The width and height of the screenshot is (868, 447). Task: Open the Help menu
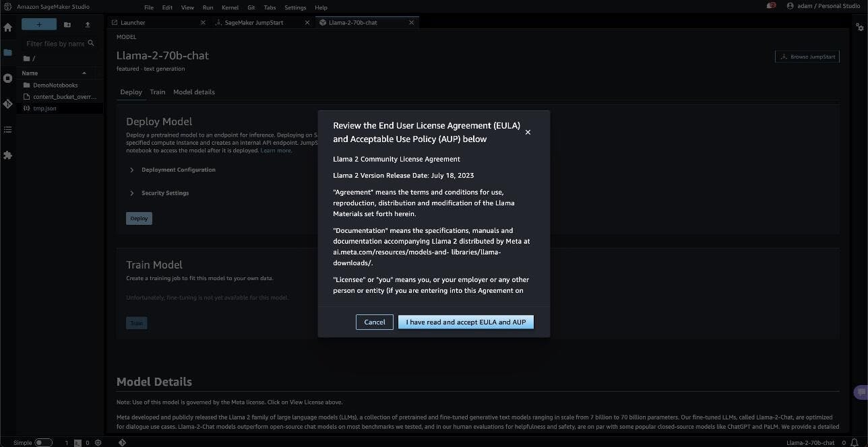[321, 7]
